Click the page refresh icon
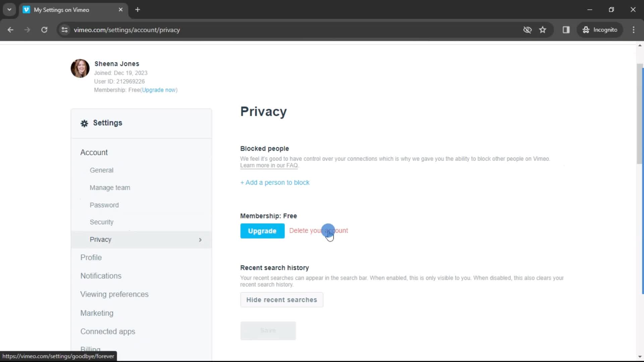Viewport: 644px width, 362px height. tap(44, 29)
